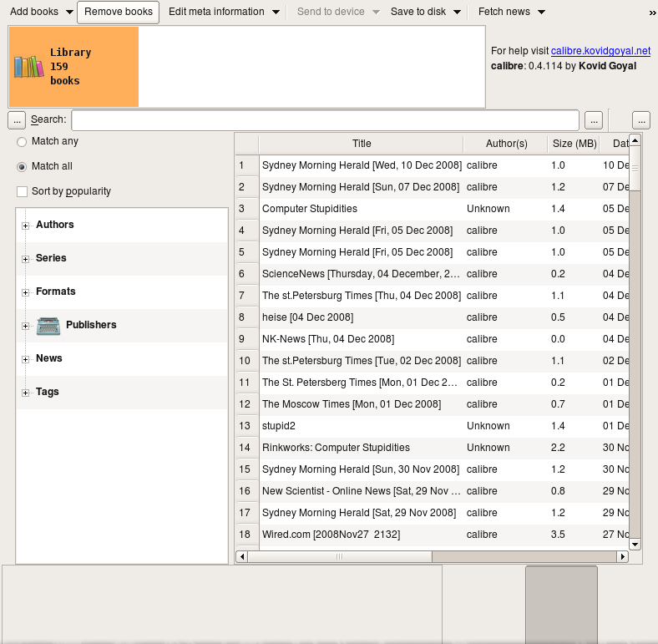The height and width of the screenshot is (644, 658).
Task: Click Save to disk toolbar item
Action: [418, 12]
